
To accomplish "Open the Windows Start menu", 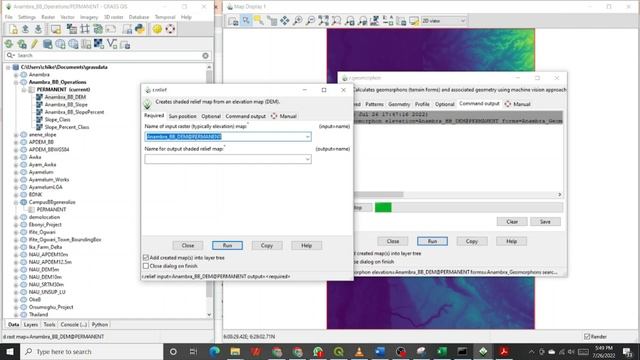I will click(x=10, y=351).
